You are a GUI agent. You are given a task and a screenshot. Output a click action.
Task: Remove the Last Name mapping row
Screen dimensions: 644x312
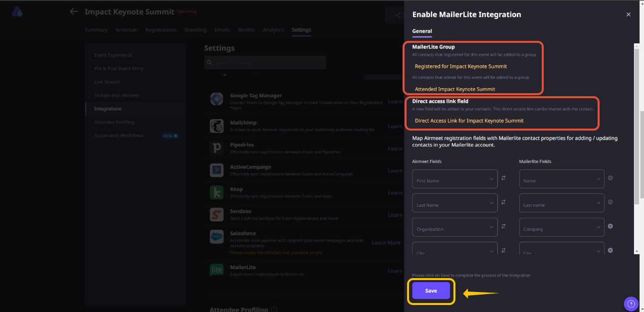(610, 202)
